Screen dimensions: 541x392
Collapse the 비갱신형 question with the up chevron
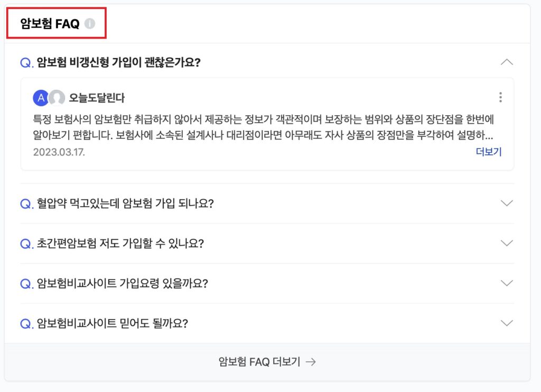click(506, 62)
